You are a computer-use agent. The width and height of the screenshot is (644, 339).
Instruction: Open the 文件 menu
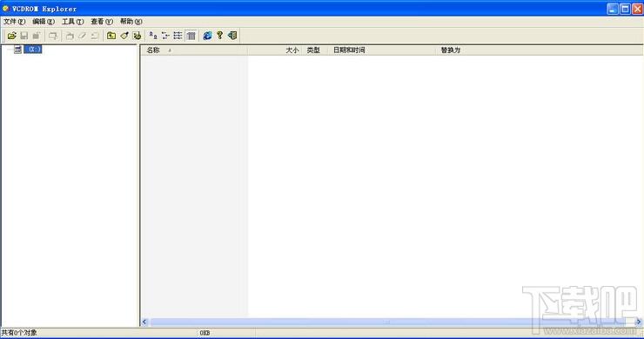[15, 22]
